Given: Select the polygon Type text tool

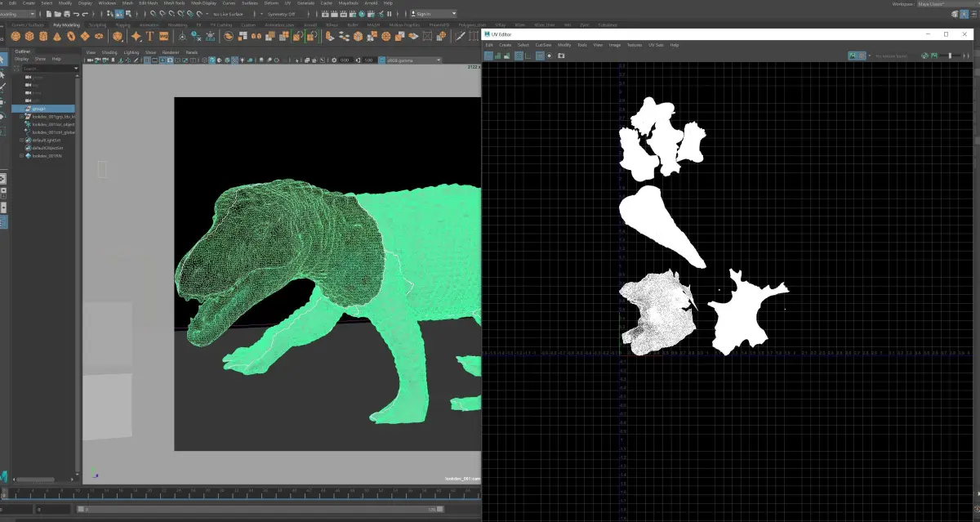Looking at the screenshot, I should [149, 36].
